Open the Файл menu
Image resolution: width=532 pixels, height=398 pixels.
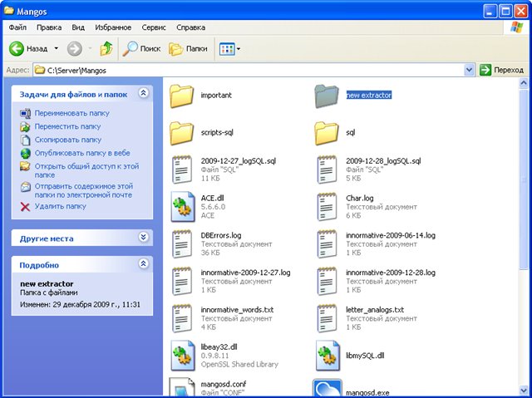(17, 27)
